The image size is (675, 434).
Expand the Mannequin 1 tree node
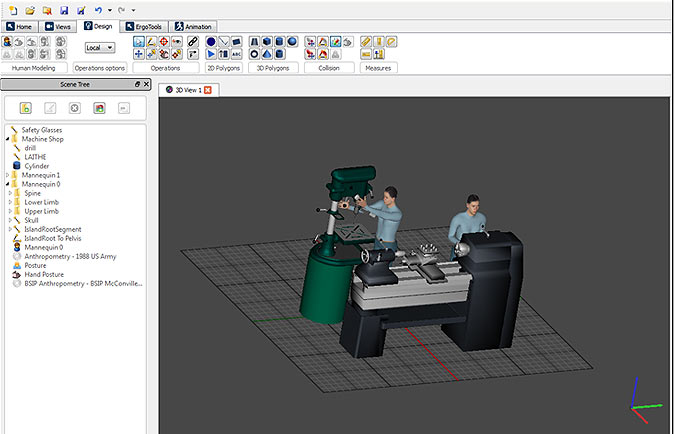pos(9,175)
